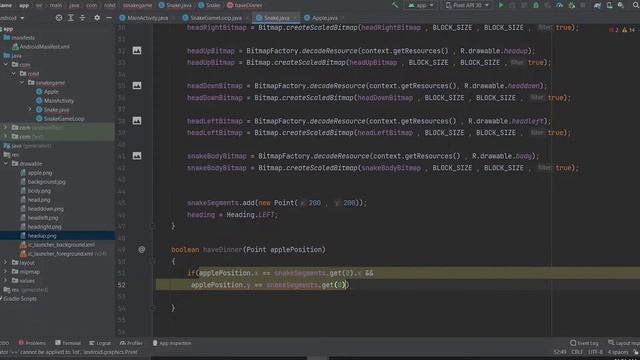Open the App Inspection tool window
The height and width of the screenshot is (360, 640).
(172, 343)
